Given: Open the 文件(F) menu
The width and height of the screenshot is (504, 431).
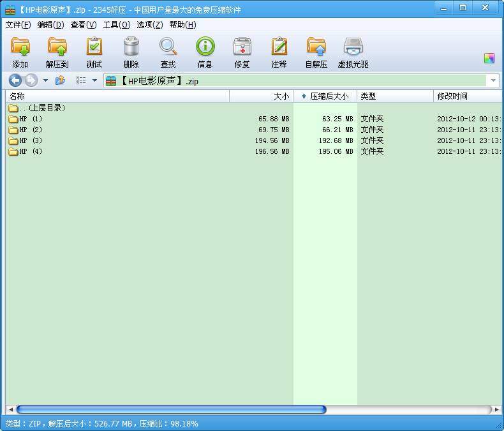Looking at the screenshot, I should tap(18, 25).
